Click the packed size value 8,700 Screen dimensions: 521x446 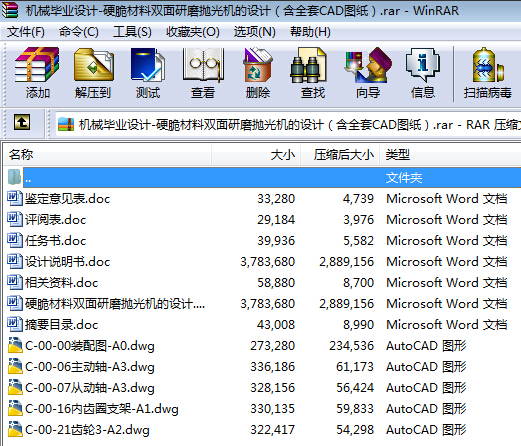(358, 283)
